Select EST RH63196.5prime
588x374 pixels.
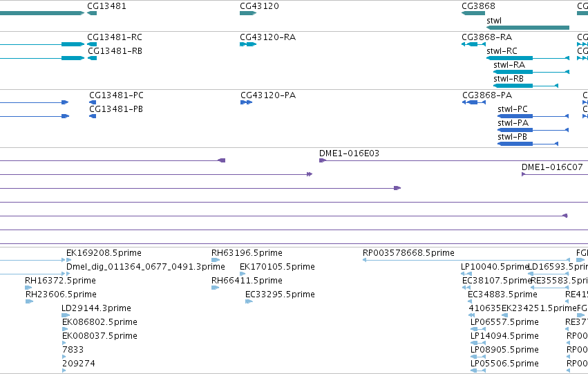[x=216, y=260]
